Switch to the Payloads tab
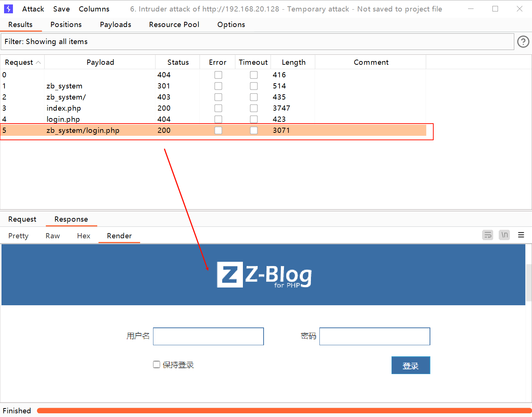 coord(115,24)
